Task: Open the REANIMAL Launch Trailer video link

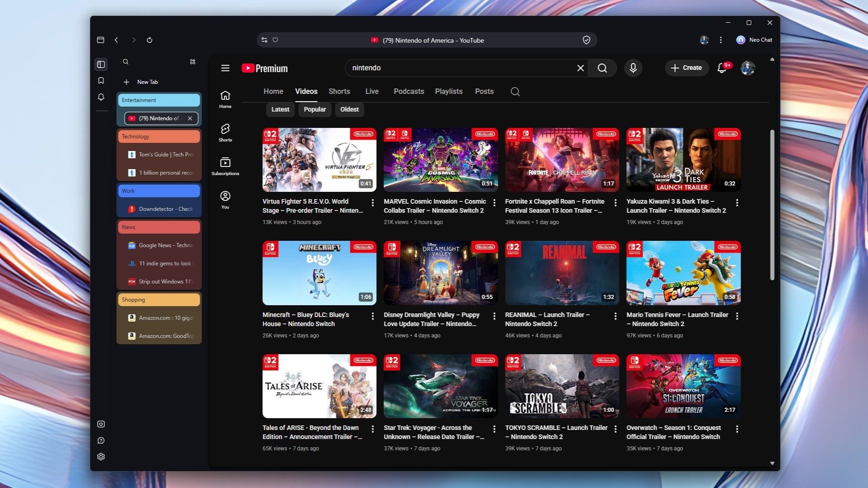Action: click(x=547, y=319)
